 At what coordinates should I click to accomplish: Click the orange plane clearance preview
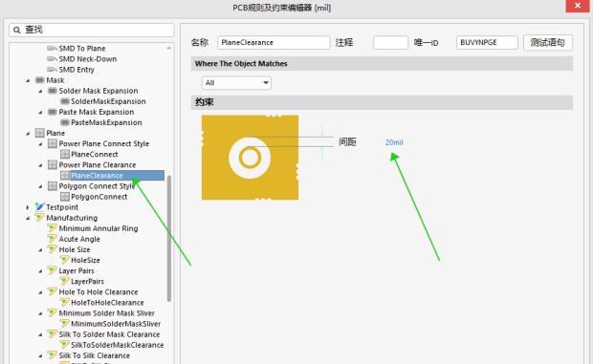coord(250,158)
